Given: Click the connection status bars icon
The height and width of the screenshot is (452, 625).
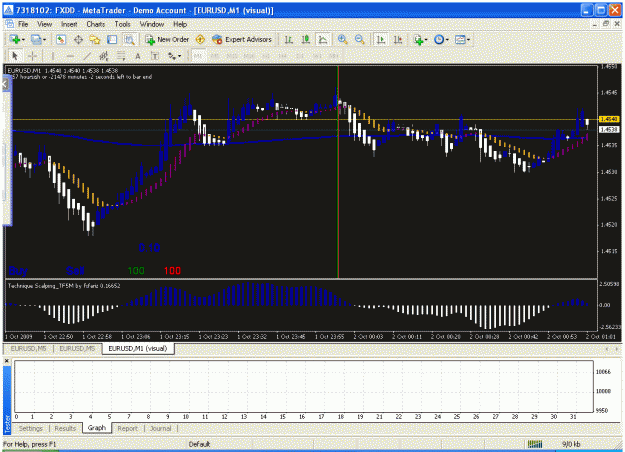Looking at the screenshot, I should click(x=535, y=444).
